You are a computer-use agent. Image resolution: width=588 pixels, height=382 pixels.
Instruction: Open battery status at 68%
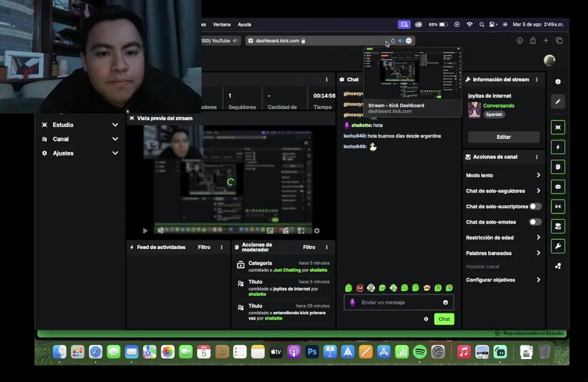[438, 24]
